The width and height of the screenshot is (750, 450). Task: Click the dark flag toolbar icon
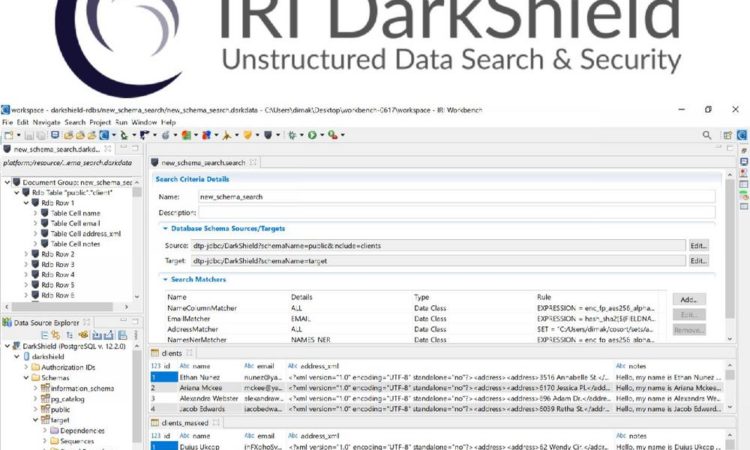(x=144, y=135)
